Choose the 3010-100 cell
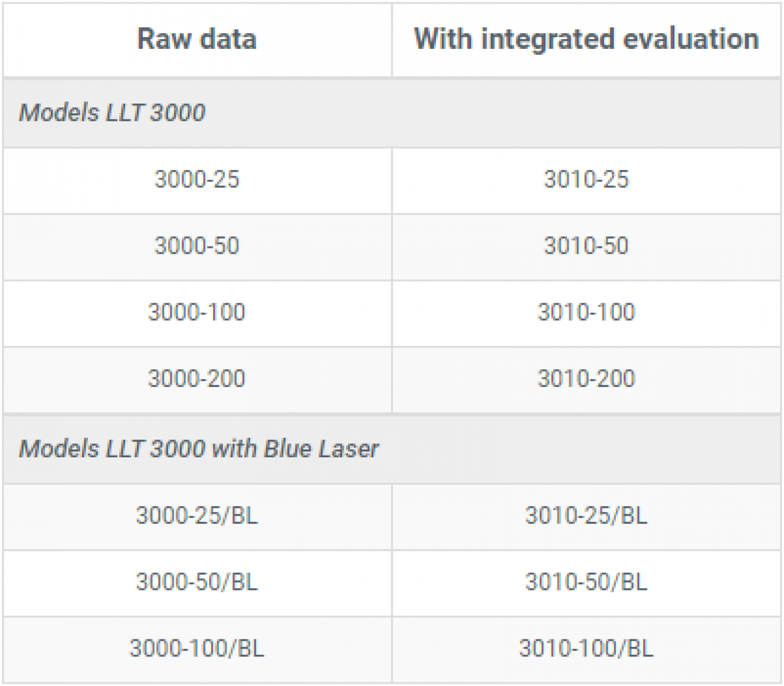Image resolution: width=784 pixels, height=686 pixels. [586, 312]
